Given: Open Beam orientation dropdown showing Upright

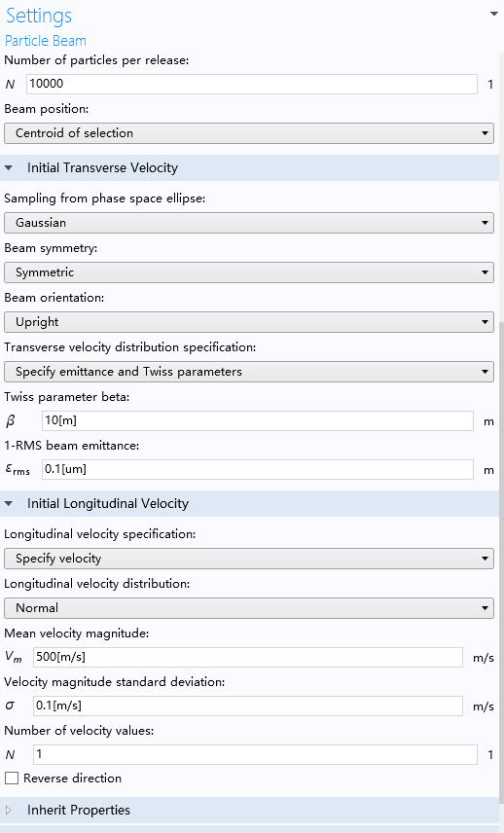Looking at the screenshot, I should pos(248,322).
